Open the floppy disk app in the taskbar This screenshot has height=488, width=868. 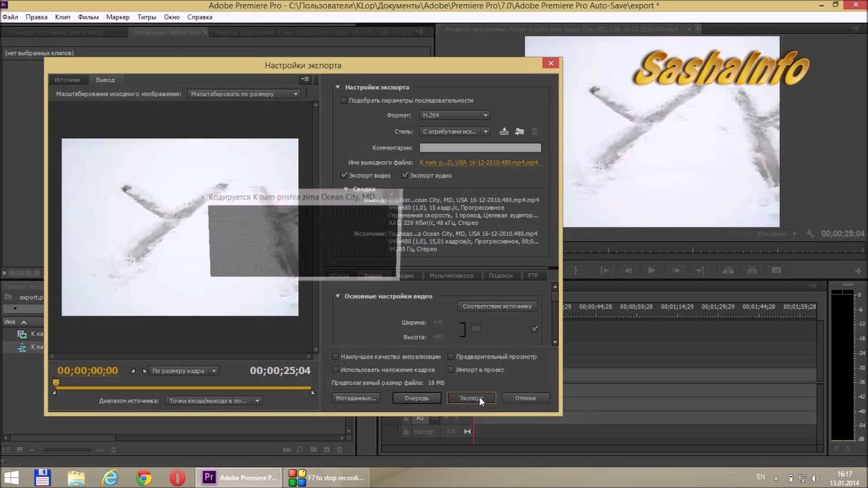(x=43, y=478)
